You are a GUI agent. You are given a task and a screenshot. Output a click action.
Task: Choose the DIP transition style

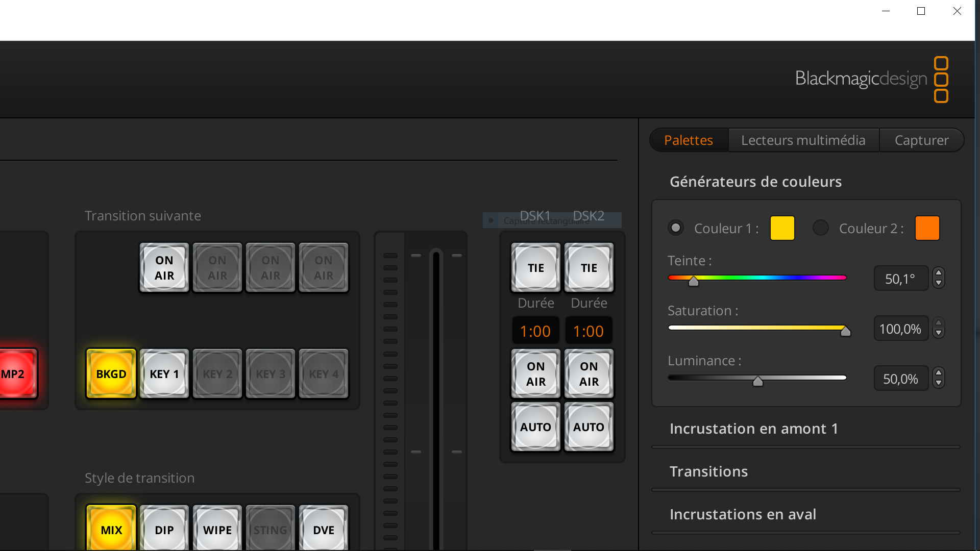(x=164, y=529)
